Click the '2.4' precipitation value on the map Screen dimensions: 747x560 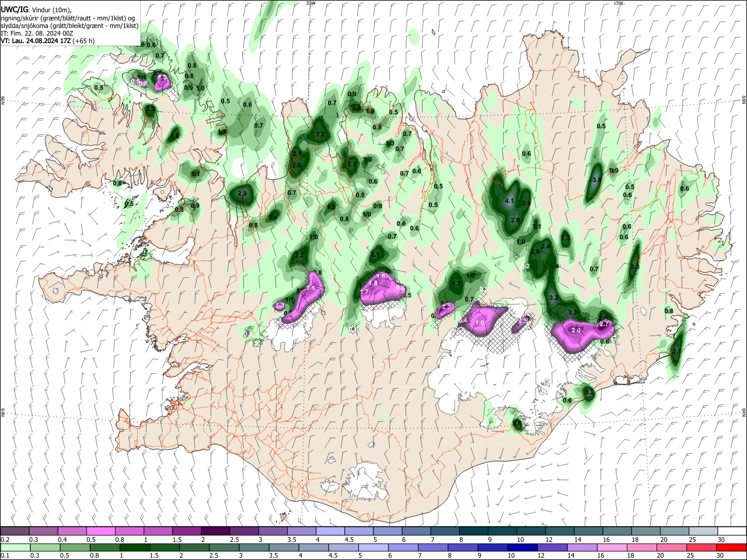tap(546, 247)
